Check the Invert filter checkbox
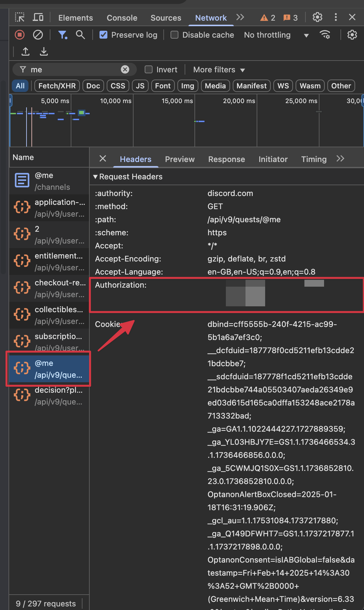Viewport: 364px width, 610px height. pyautogui.click(x=149, y=69)
